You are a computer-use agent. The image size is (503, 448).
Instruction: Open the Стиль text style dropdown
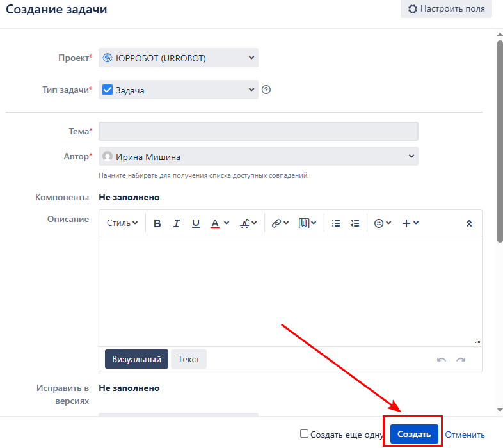(x=122, y=223)
